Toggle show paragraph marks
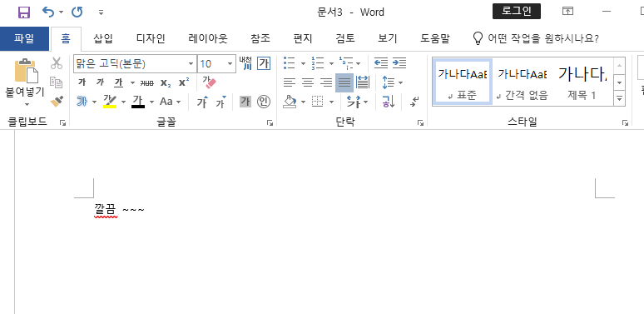 click(415, 102)
